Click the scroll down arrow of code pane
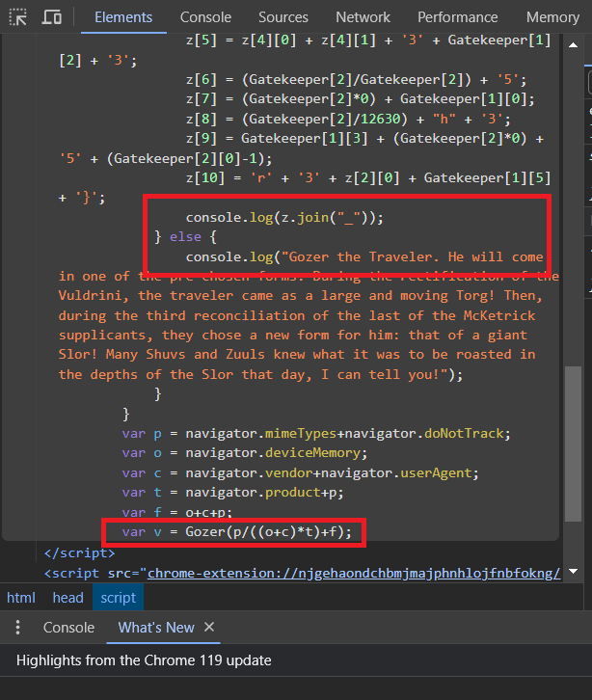Image resolution: width=592 pixels, height=700 pixels. (x=574, y=571)
